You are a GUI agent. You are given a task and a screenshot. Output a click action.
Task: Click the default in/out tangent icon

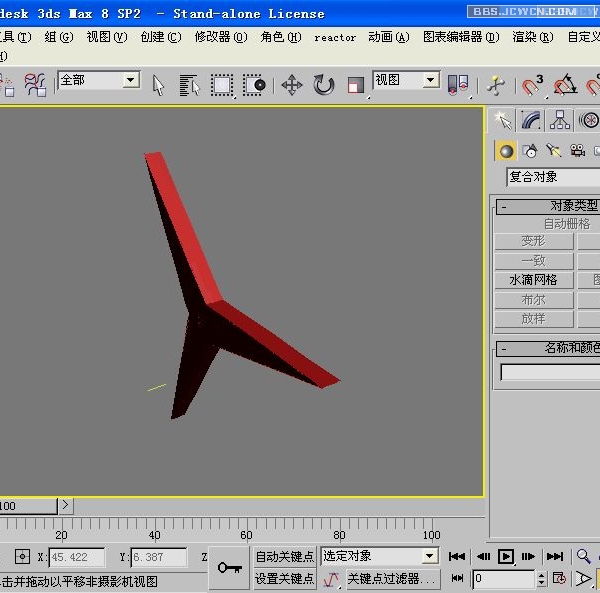click(x=331, y=579)
